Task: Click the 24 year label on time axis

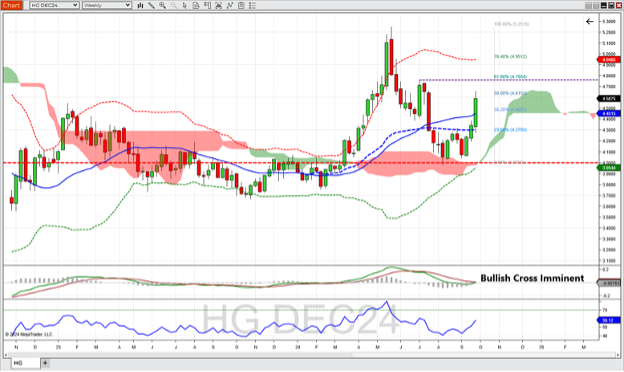Action: pyautogui.click(x=298, y=347)
